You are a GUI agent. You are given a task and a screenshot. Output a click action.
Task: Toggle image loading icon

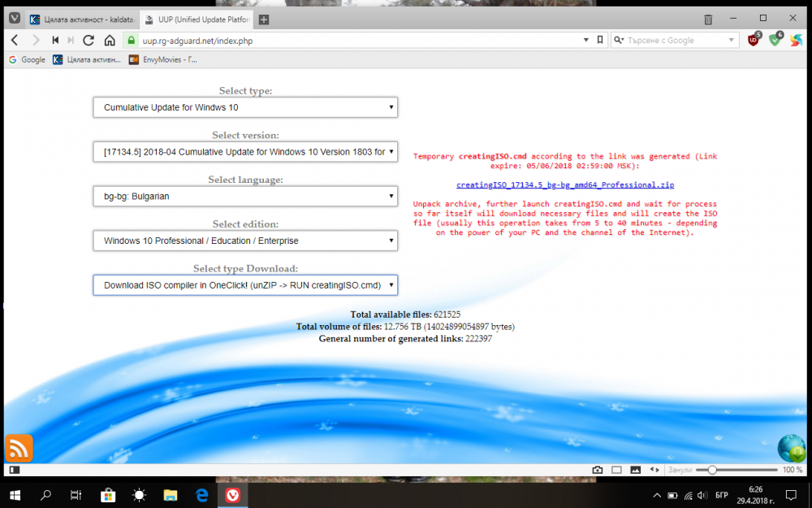click(x=636, y=470)
